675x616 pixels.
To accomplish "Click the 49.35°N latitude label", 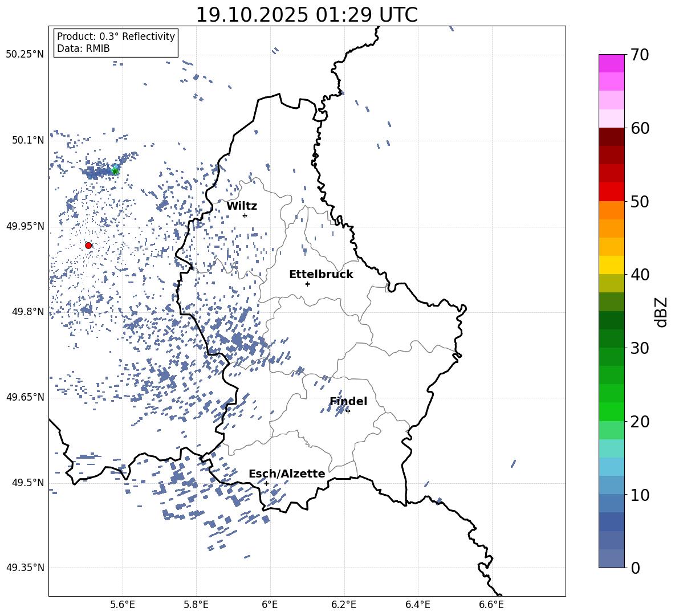I will click(25, 568).
